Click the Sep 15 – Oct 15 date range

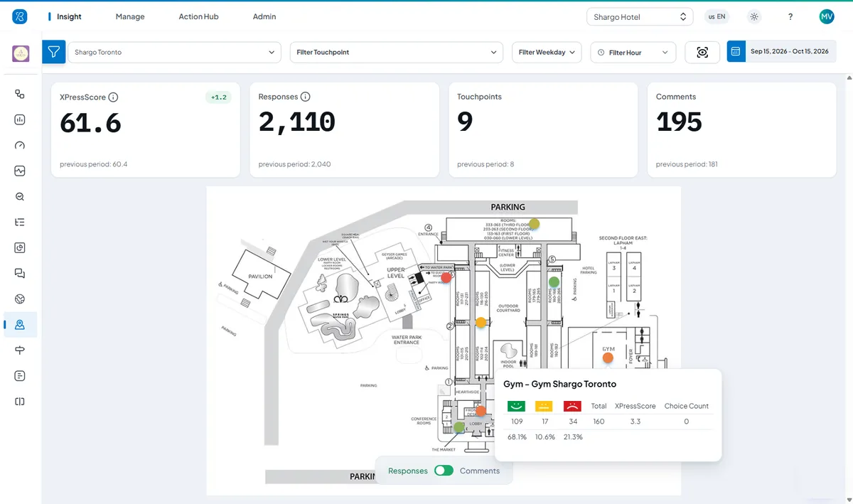pos(790,52)
